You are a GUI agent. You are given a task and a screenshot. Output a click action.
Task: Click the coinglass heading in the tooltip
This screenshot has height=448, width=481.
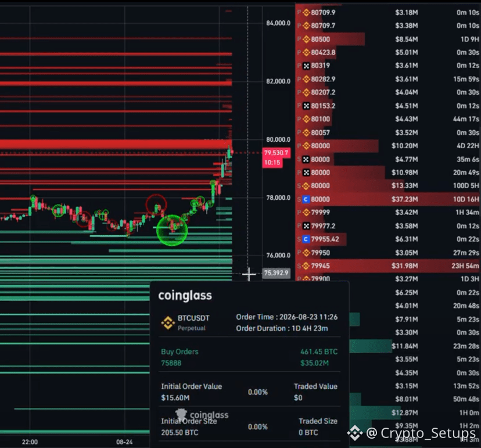coord(185,295)
